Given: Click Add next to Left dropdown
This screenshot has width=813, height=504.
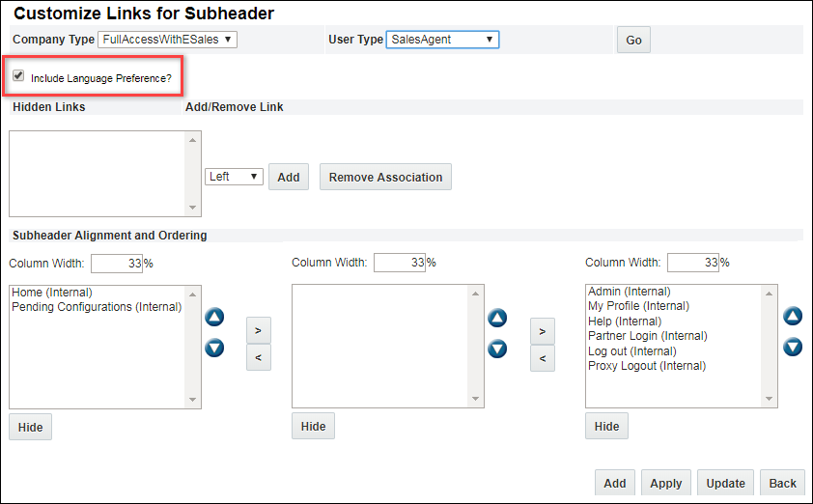Looking at the screenshot, I should [289, 177].
